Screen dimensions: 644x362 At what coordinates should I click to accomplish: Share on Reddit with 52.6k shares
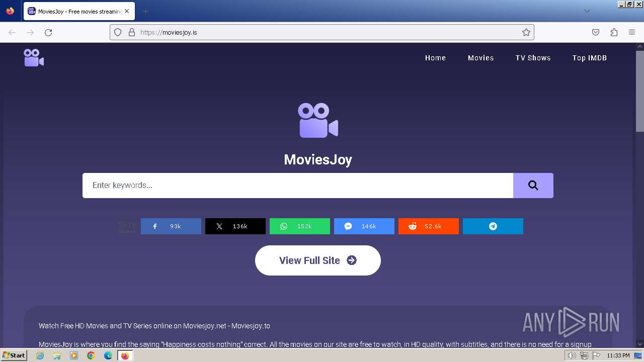(x=429, y=226)
